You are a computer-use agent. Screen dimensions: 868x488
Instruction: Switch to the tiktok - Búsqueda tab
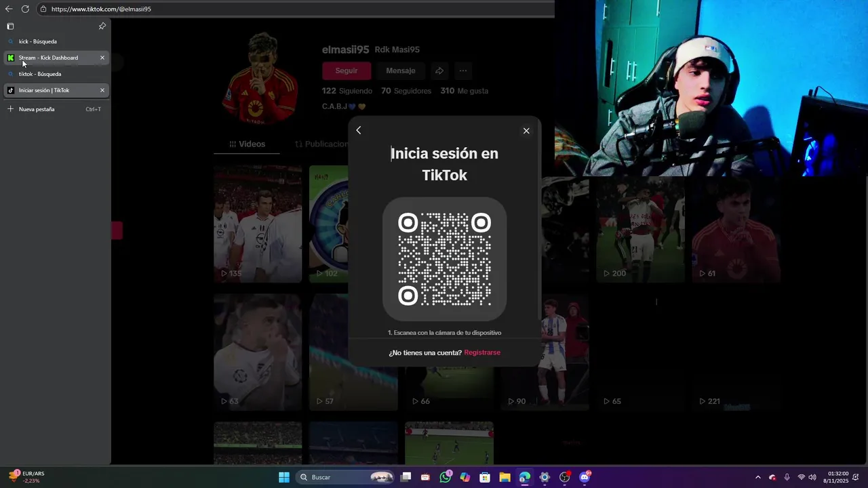56,74
